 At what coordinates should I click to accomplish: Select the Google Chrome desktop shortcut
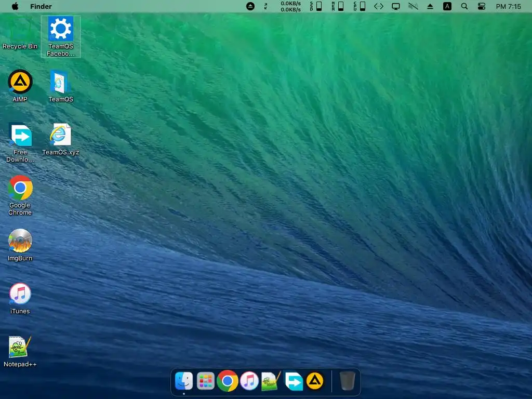click(20, 195)
